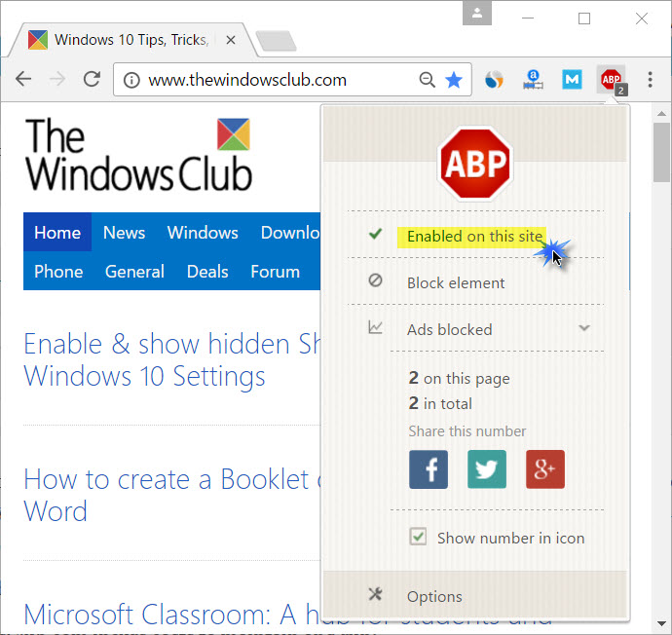
Task: Select 'Block element' in ABP menu
Action: (456, 283)
